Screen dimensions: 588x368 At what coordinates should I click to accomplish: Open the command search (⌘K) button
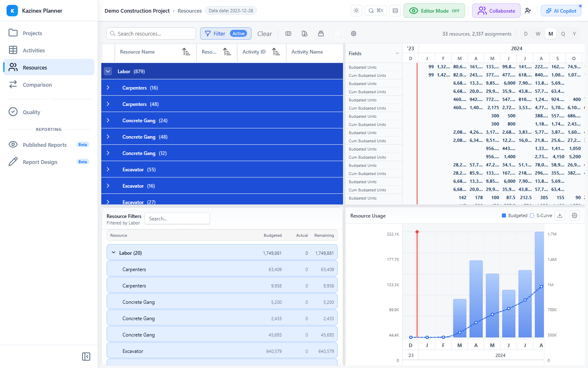[x=376, y=11]
